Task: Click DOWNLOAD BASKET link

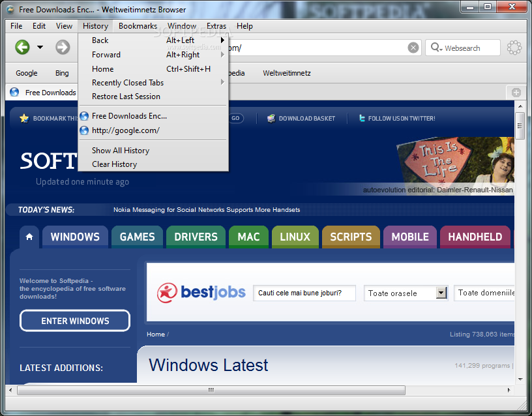Action: [306, 119]
